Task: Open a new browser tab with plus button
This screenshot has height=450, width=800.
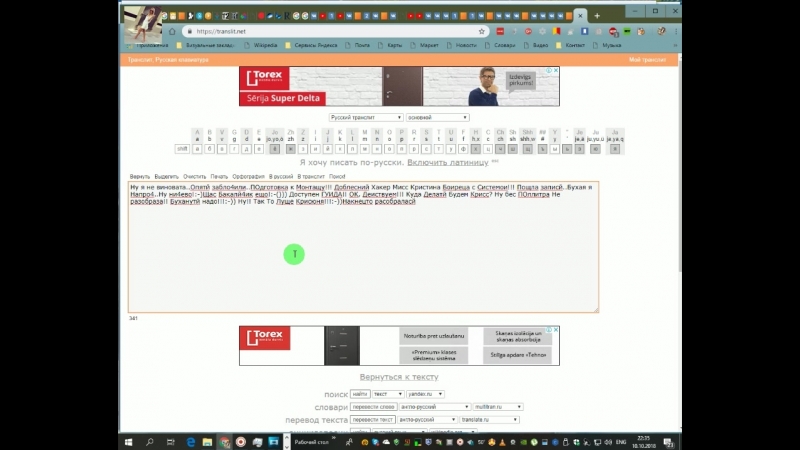Action: (x=597, y=16)
